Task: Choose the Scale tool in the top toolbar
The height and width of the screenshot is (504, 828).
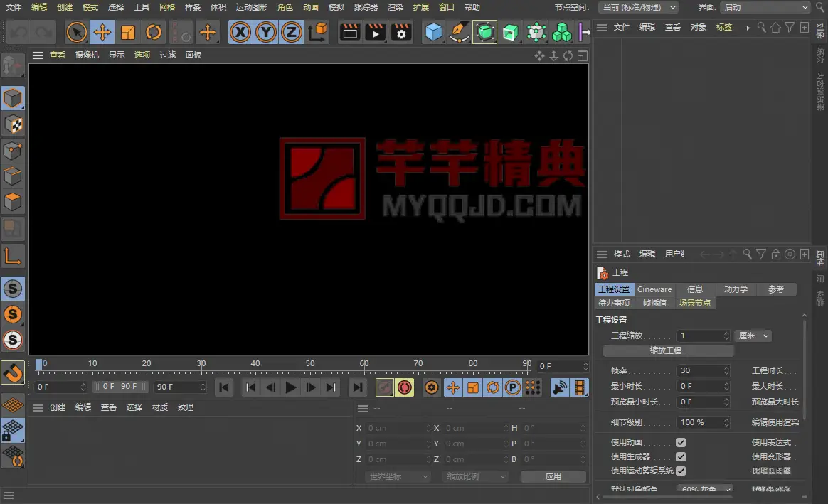Action: (128, 32)
